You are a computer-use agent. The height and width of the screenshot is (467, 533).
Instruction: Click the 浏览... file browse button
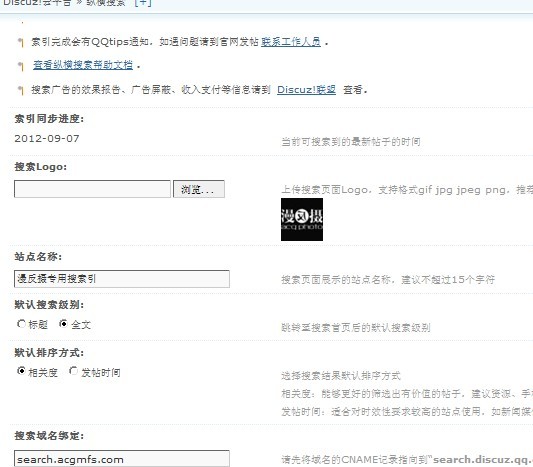point(199,189)
